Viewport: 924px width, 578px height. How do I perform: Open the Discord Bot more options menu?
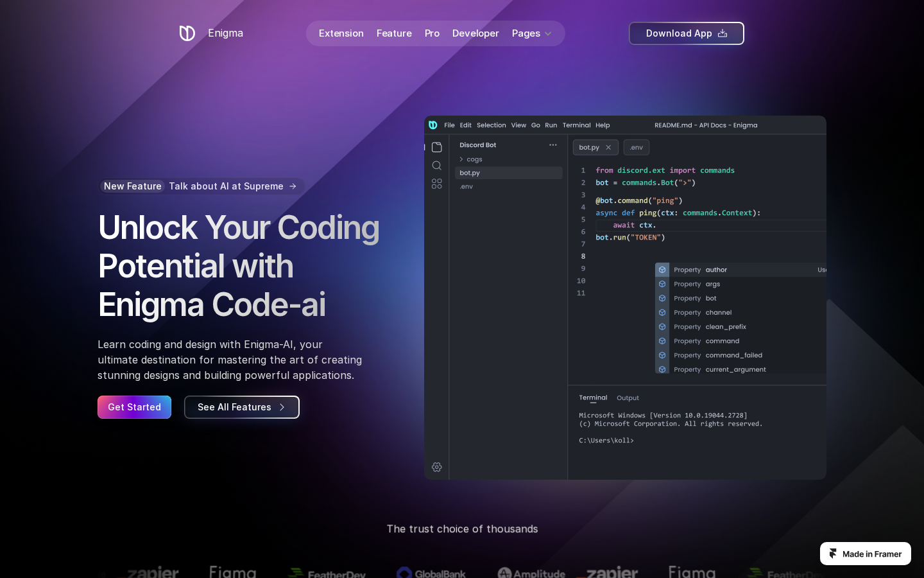point(553,145)
